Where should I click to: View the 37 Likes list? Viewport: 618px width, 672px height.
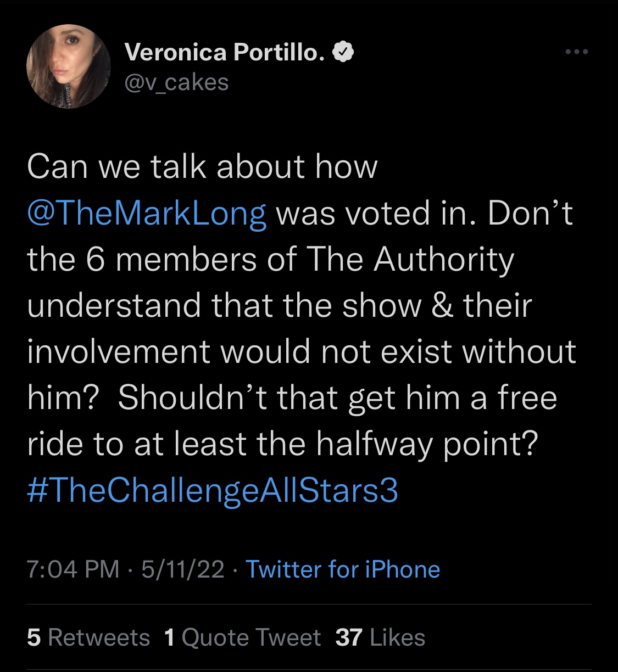click(x=380, y=637)
